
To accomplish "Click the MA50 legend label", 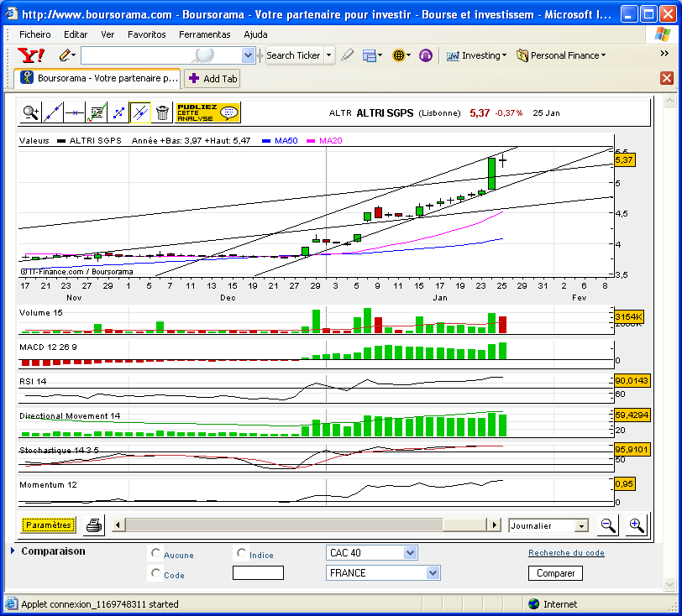I will coord(286,141).
